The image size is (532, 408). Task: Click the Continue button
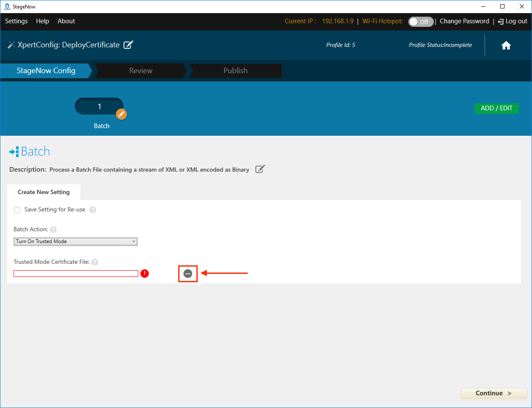pos(493,393)
